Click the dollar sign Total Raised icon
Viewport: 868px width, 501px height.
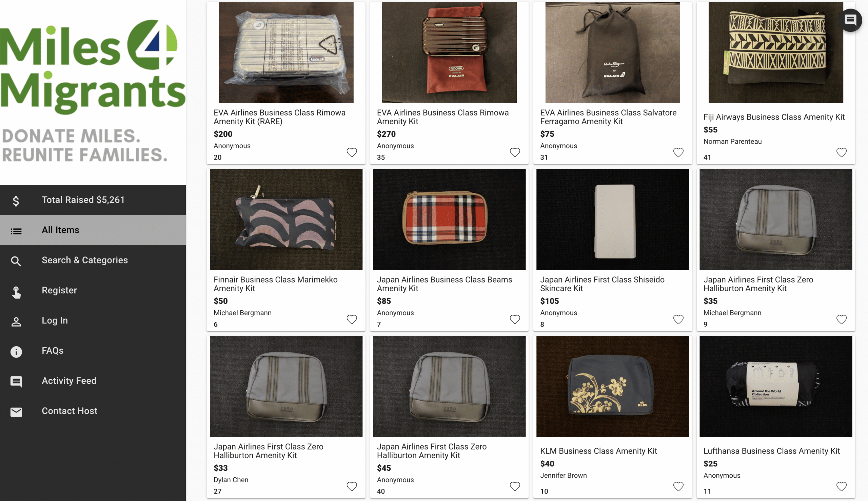pyautogui.click(x=16, y=201)
